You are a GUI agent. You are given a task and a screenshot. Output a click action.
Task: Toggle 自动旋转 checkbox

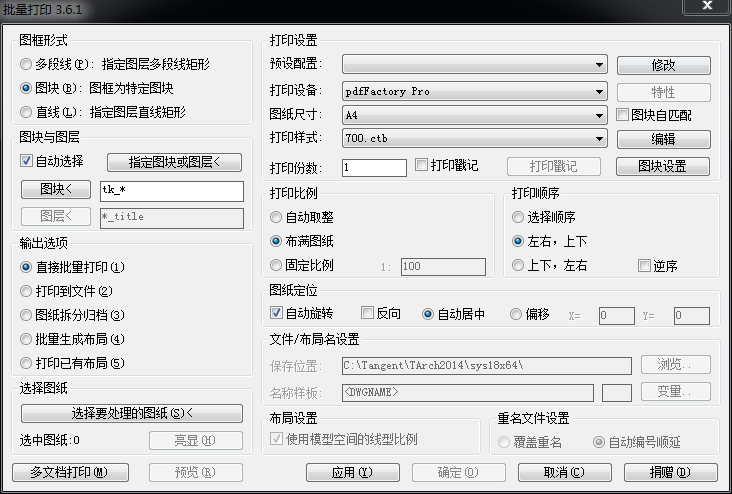(x=276, y=312)
